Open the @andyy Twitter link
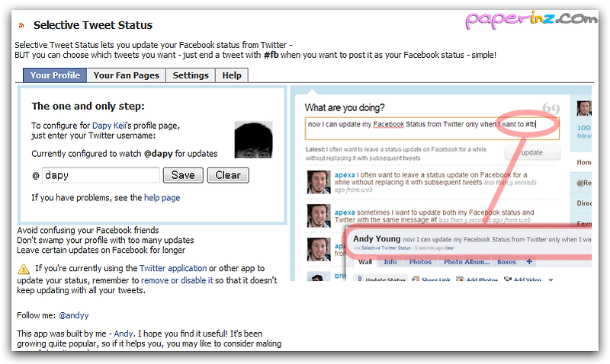 point(74,315)
